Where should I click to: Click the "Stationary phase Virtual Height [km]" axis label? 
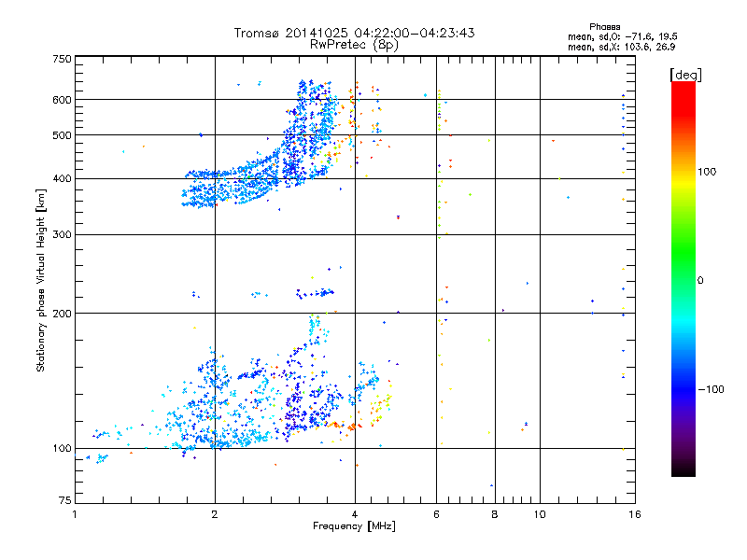pyautogui.click(x=40, y=281)
